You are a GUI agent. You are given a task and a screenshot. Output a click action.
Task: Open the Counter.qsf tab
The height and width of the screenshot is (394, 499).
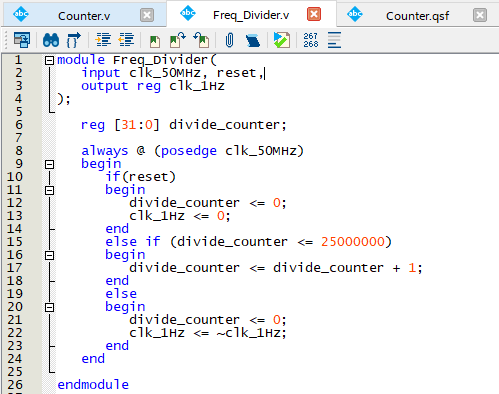tap(417, 16)
